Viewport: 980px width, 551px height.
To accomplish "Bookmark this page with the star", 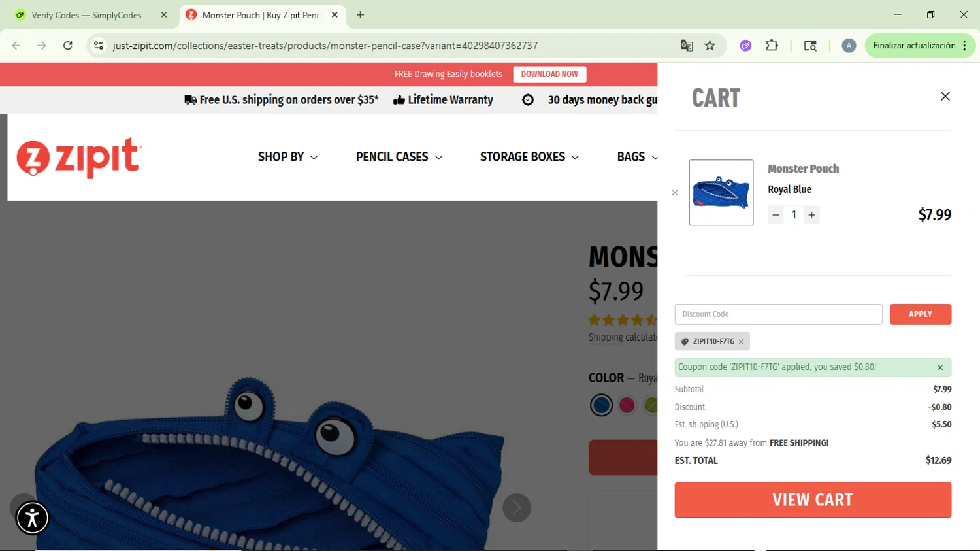I will tap(710, 46).
